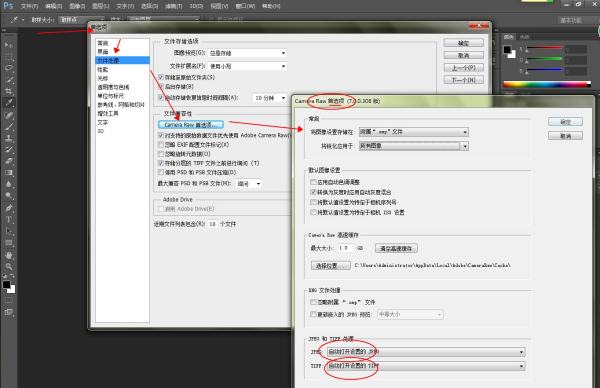Select the History Brush tool
Viewport: 600px width, 388px height.
[x=8, y=150]
